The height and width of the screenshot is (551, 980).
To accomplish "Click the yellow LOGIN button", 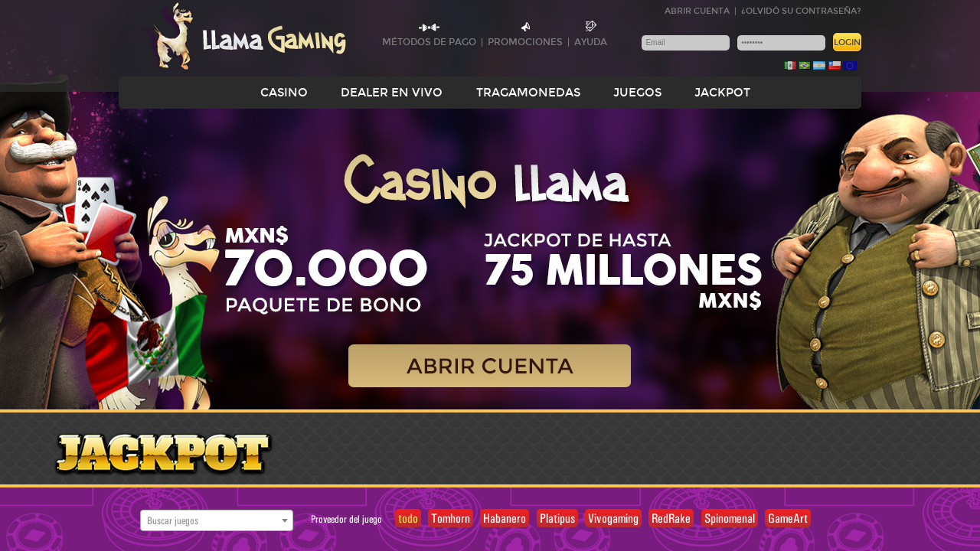I will (847, 42).
